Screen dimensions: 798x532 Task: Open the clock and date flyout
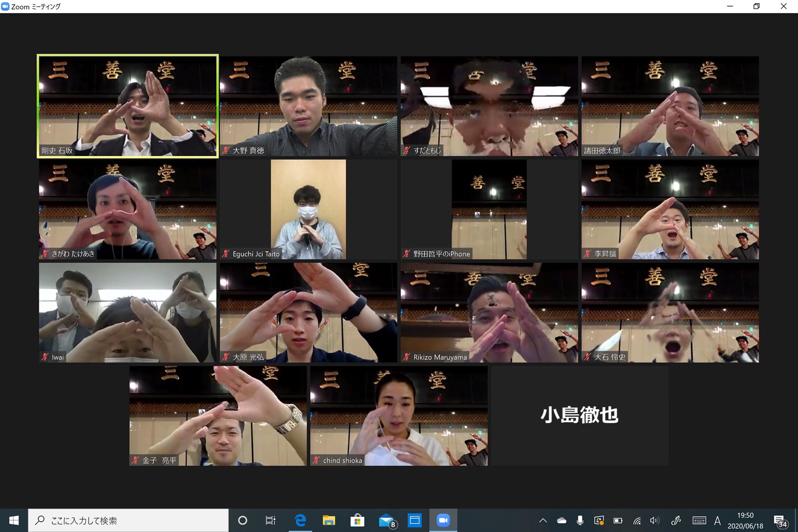pos(745,520)
